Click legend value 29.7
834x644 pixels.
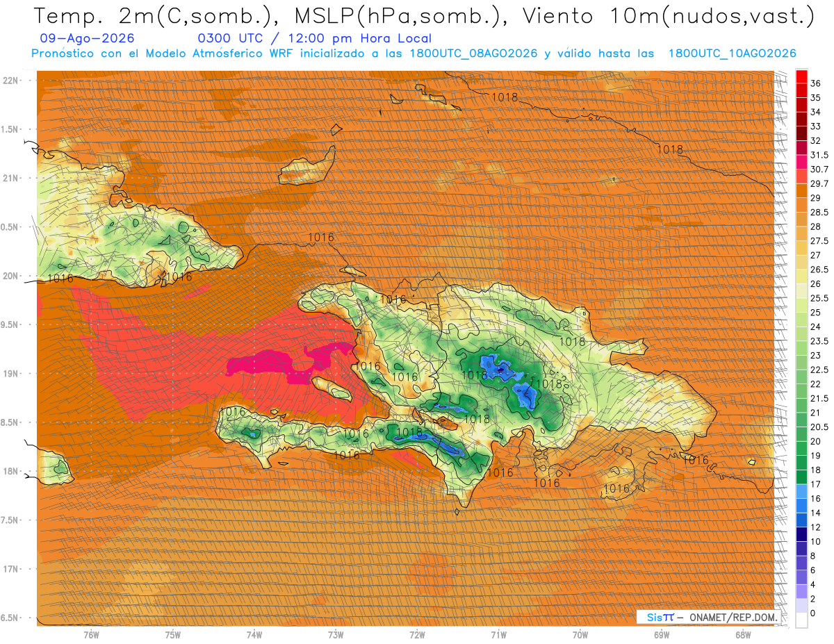click(819, 183)
